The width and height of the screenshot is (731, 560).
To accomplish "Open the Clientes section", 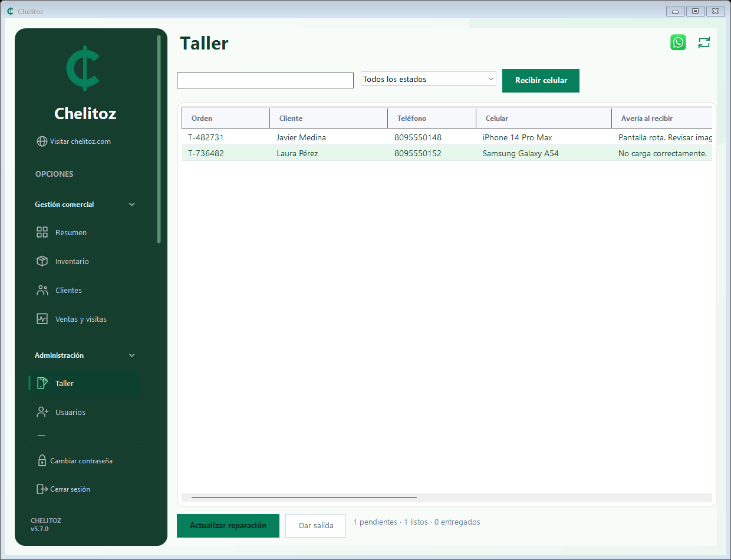I will tap(85, 290).
